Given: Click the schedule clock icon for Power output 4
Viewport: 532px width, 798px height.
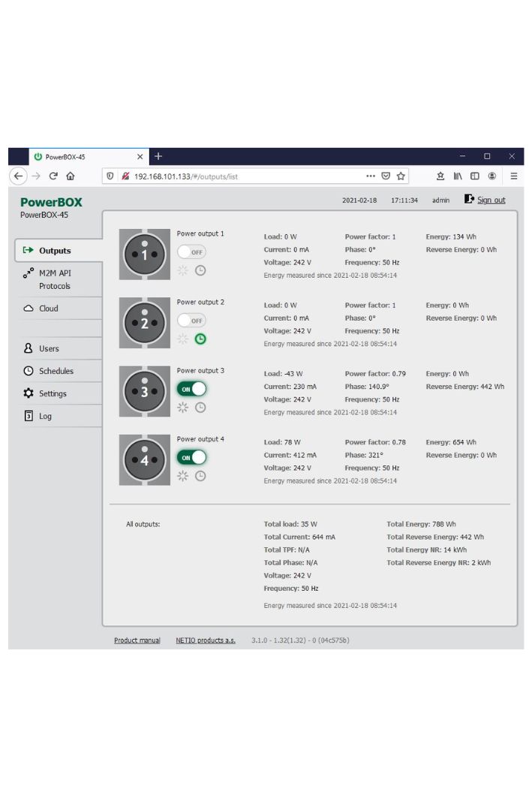Looking at the screenshot, I should (200, 476).
